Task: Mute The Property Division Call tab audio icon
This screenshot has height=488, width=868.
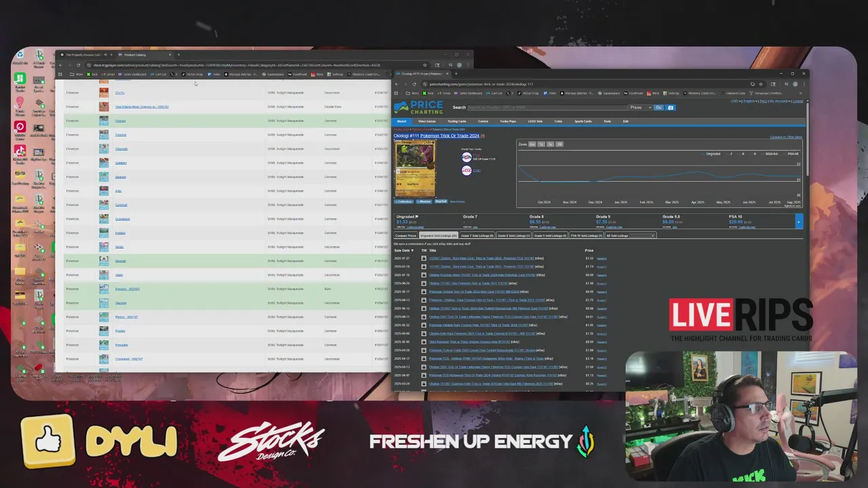Action: coord(105,55)
